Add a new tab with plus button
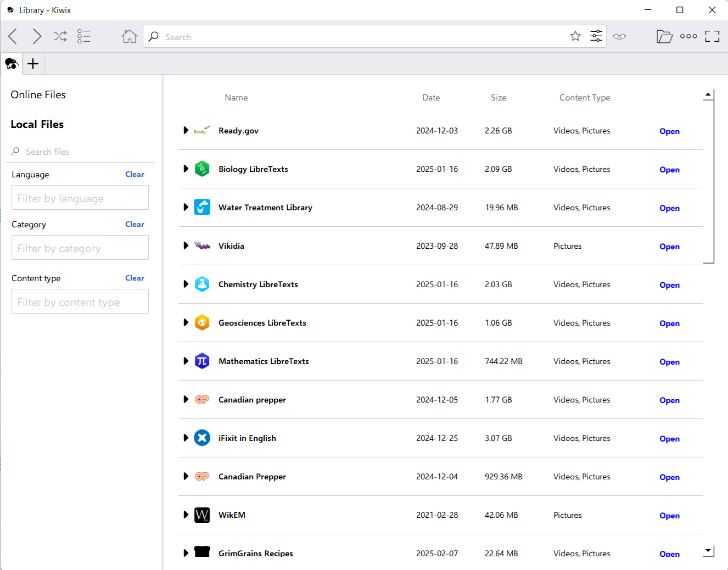This screenshot has height=570, width=728. click(33, 64)
